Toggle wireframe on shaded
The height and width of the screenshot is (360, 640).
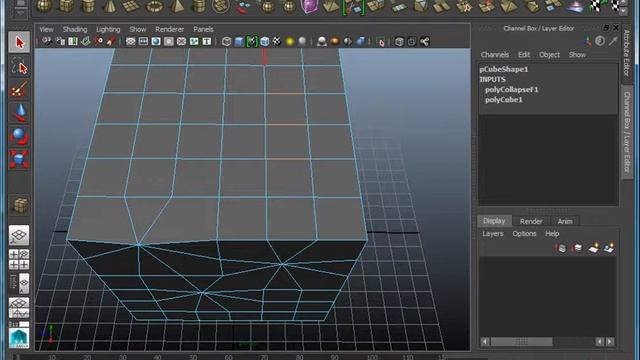[x=265, y=41]
